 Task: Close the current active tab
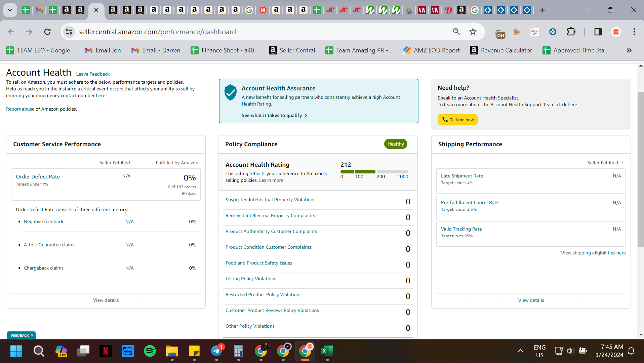pos(96,10)
